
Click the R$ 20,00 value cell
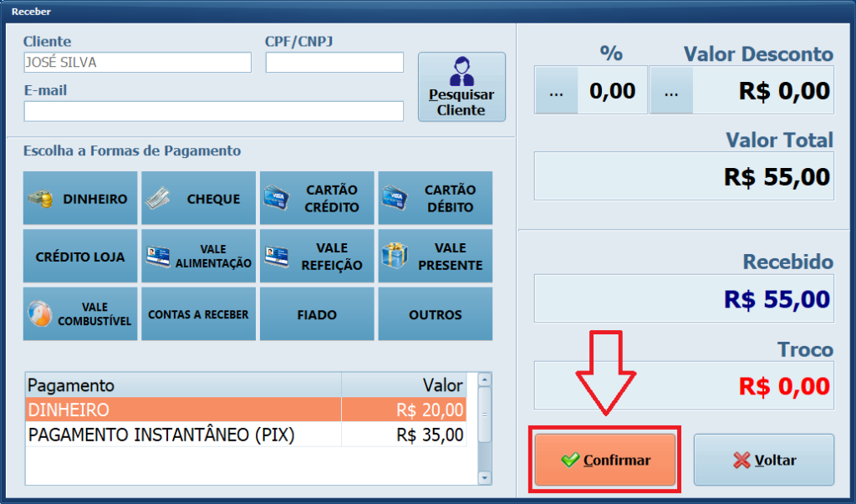404,410
